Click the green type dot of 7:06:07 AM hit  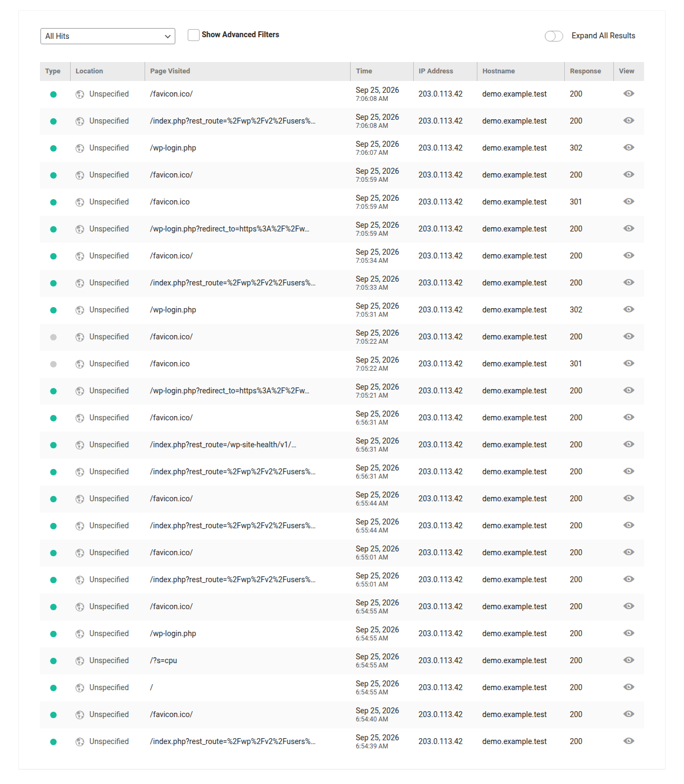tap(53, 148)
